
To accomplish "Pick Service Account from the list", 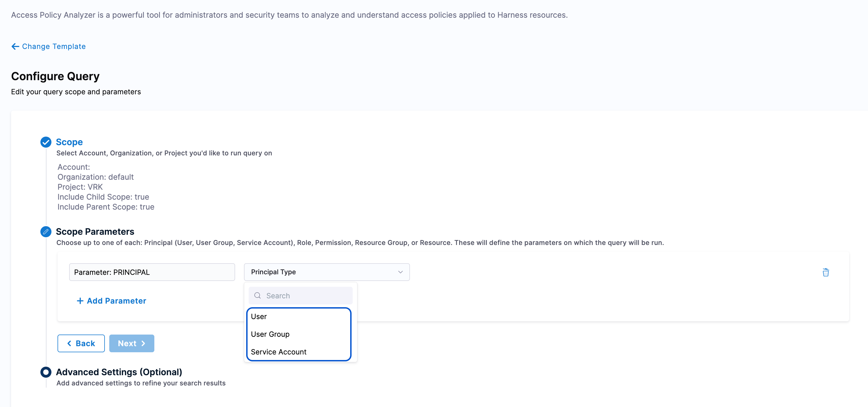I will (279, 352).
